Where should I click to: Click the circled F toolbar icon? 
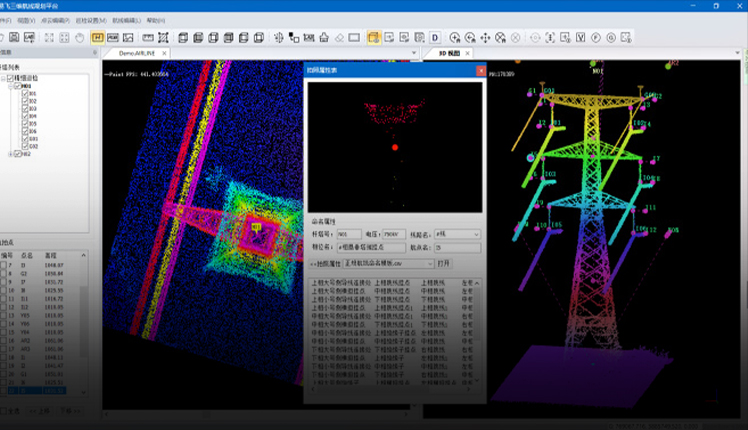596,38
